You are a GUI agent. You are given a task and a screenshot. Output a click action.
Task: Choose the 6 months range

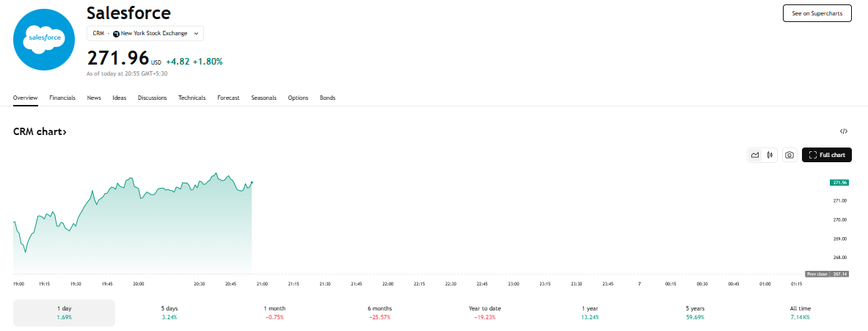pos(380,313)
